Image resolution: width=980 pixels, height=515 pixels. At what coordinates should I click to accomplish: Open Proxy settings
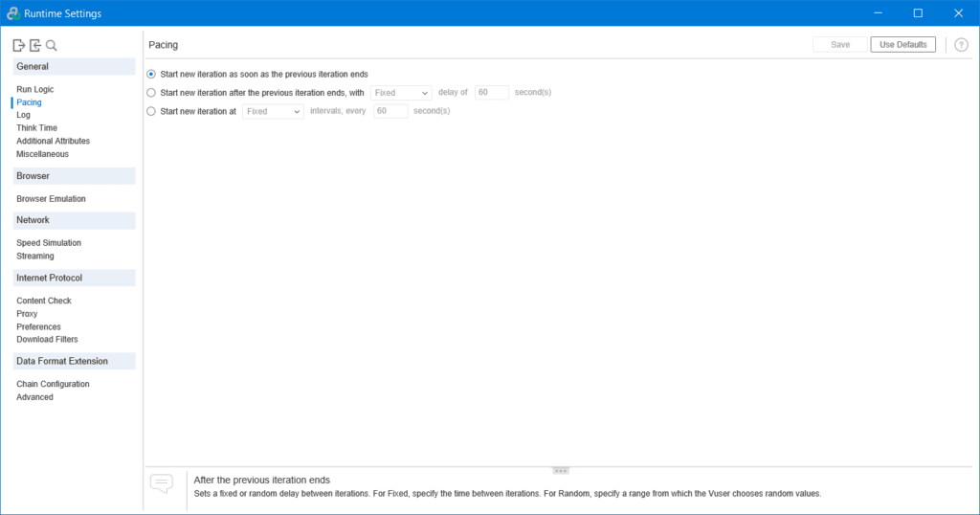(x=27, y=314)
